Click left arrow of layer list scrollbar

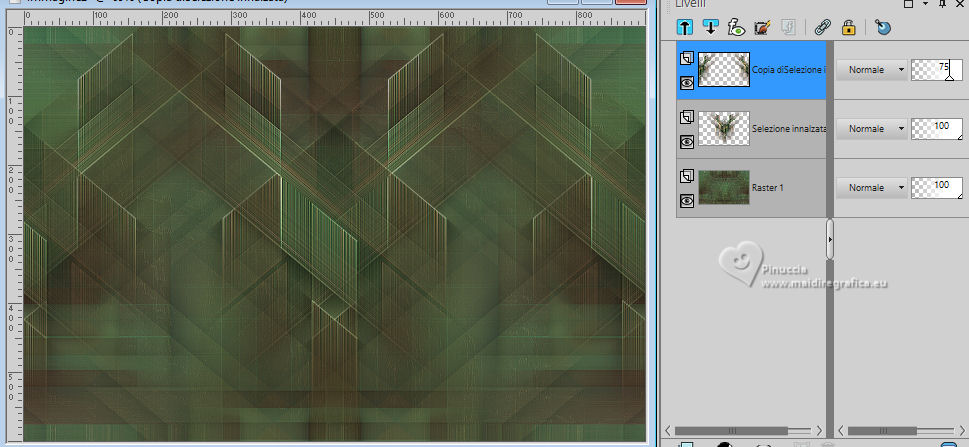[668, 430]
